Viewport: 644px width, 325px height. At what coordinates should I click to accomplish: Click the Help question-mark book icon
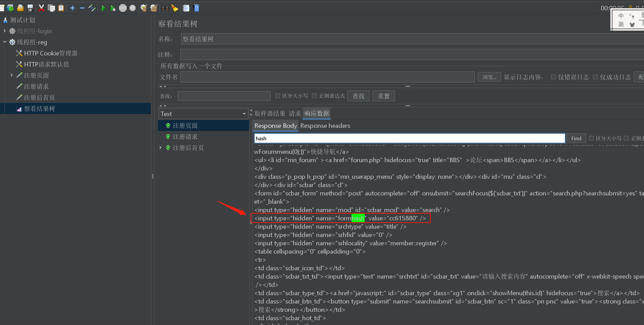(196, 8)
